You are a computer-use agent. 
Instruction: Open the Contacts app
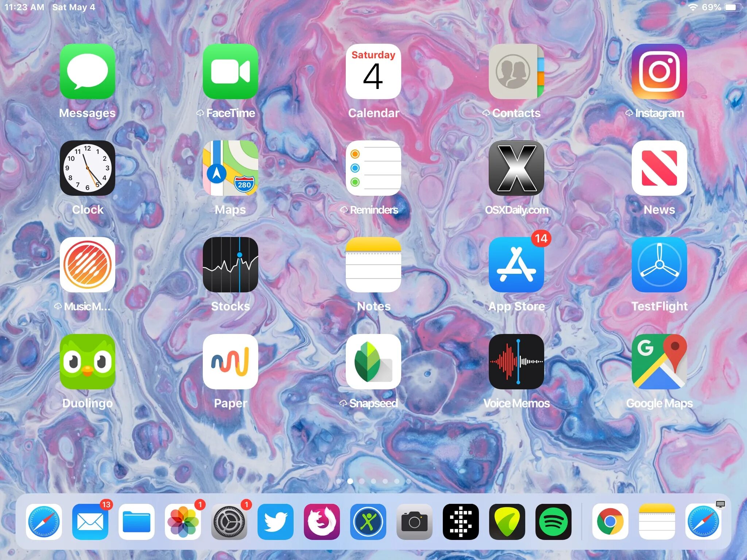click(516, 71)
